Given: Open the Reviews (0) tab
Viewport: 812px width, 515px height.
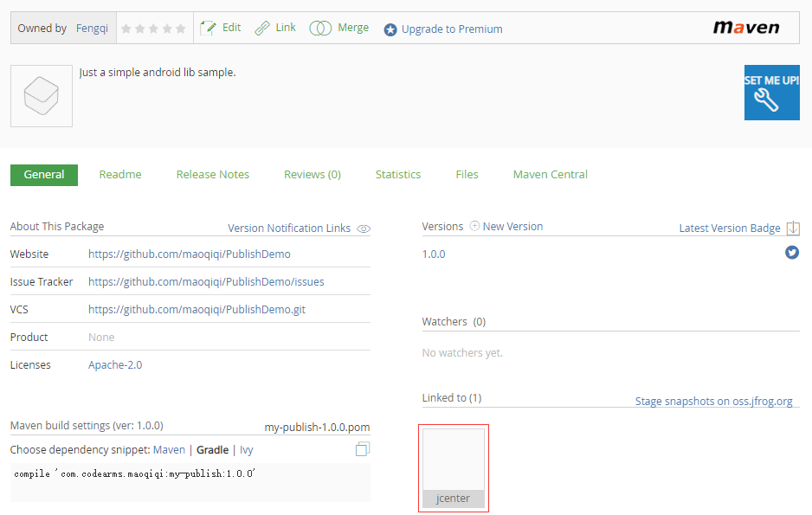Looking at the screenshot, I should (x=313, y=175).
